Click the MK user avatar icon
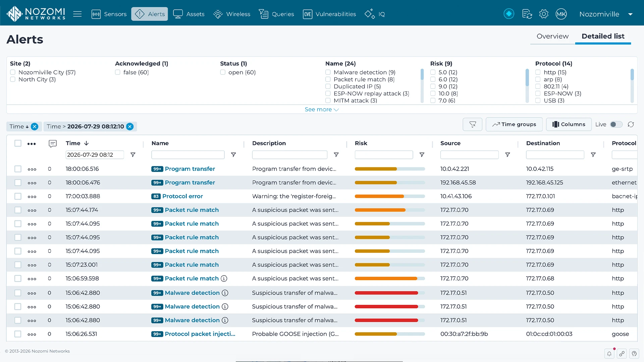 point(561,14)
